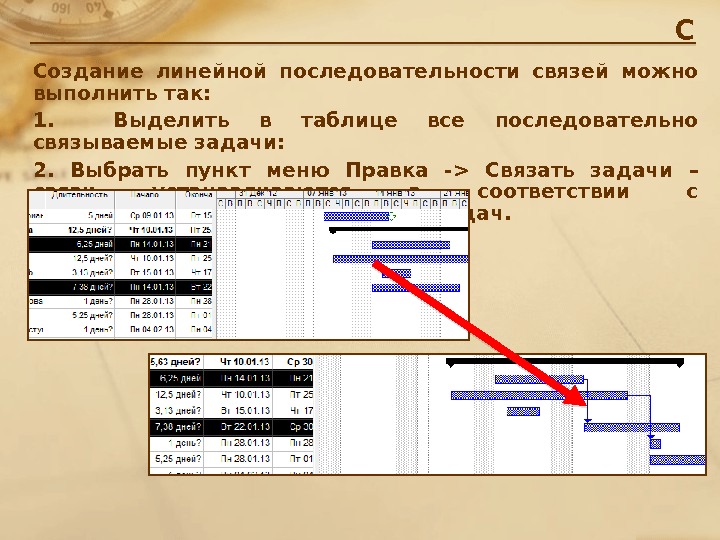Viewport: 720px width, 540px height.
Task: Click lower chart Gantt bar for 3,13 дней task
Action: tap(523, 411)
